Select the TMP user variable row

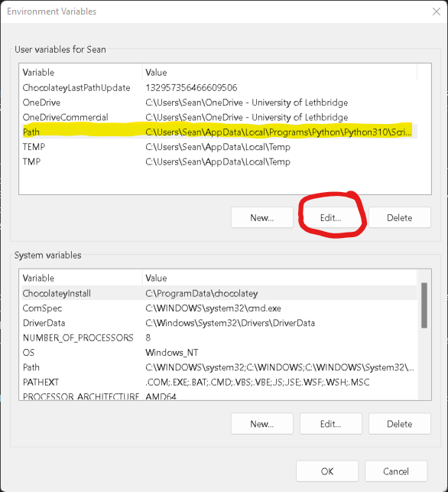(x=219, y=161)
